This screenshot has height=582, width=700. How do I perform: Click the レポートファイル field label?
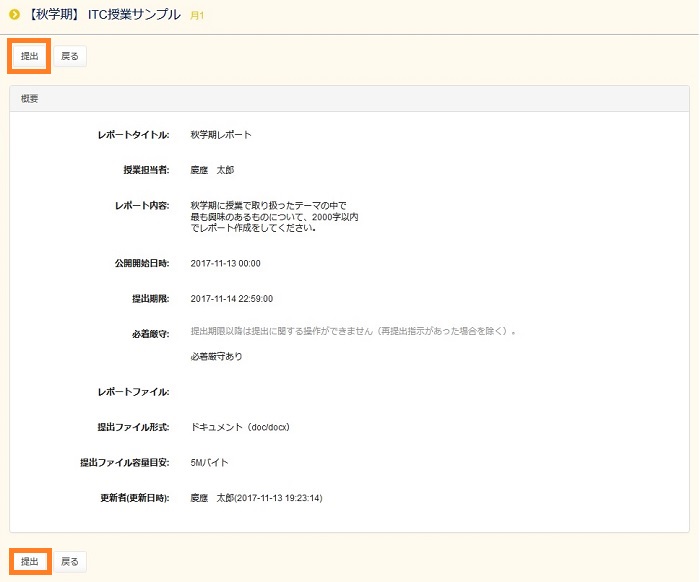pos(133,392)
